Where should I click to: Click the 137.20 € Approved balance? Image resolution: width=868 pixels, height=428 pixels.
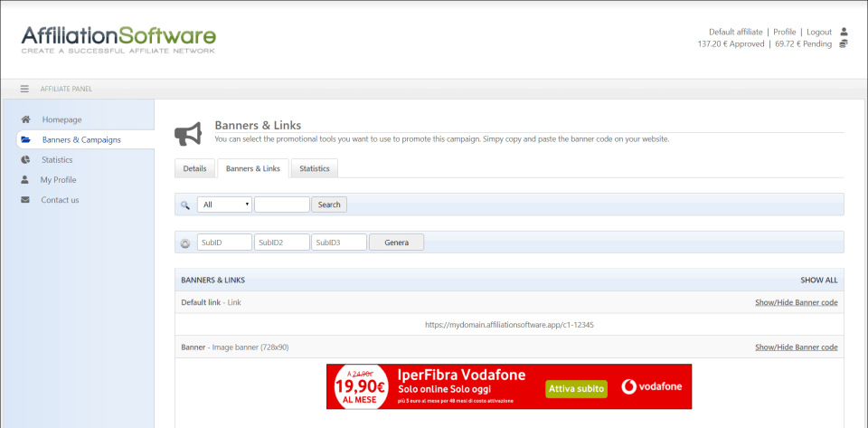tap(731, 44)
